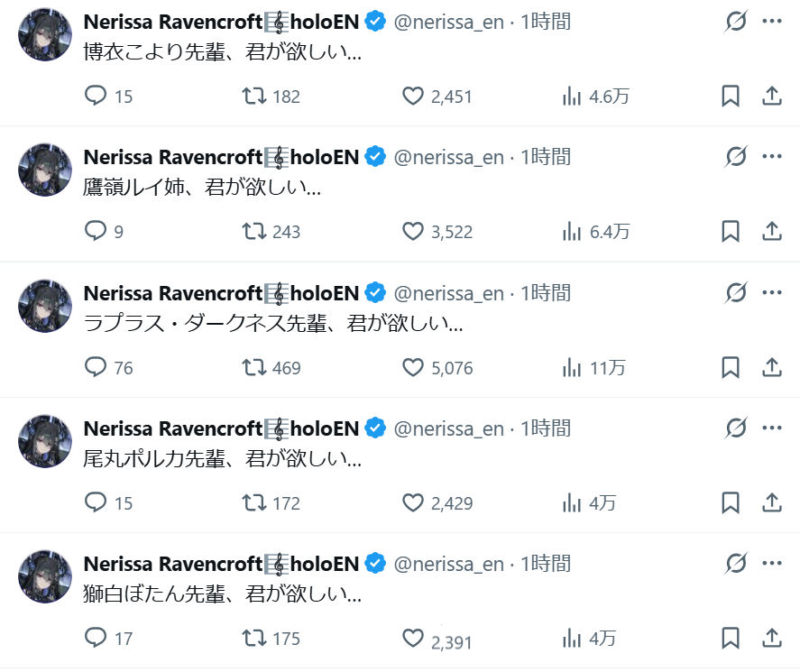Repost the ラプラス・ダークネス先輩 tweet with 469 reposts
The image size is (800, 672).
tap(256, 367)
